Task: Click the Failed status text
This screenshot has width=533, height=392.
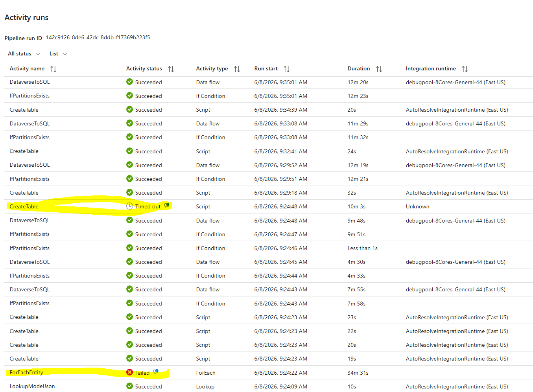Action: coord(142,373)
